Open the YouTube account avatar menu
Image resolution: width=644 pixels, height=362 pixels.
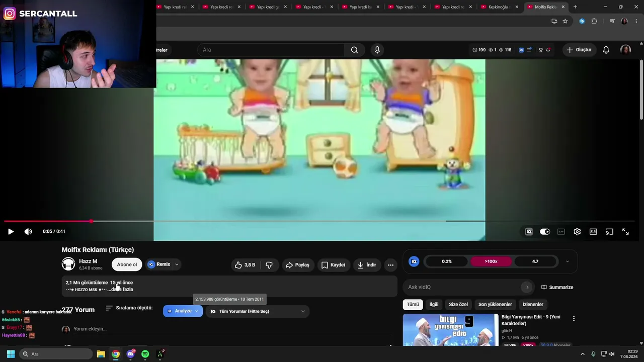625,50
